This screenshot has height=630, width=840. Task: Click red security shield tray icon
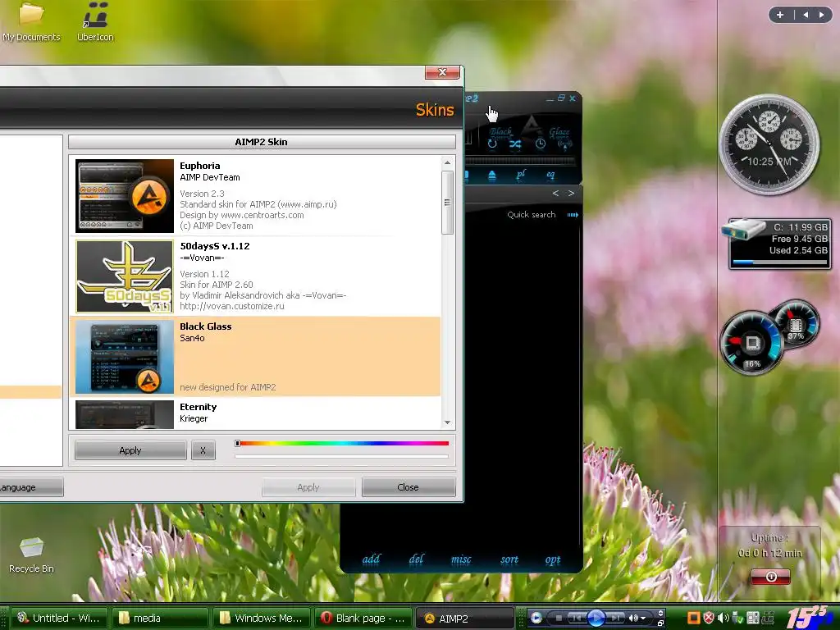(x=708, y=619)
